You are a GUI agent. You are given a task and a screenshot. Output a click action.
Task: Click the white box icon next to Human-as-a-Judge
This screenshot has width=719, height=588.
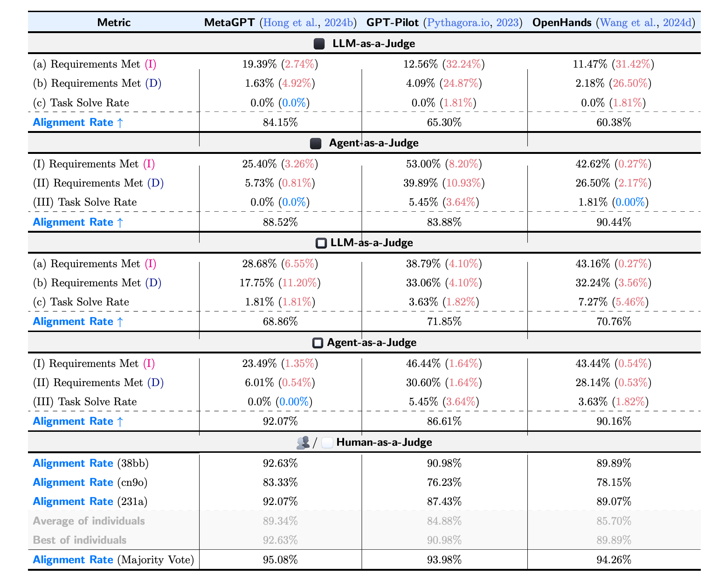click(x=326, y=442)
